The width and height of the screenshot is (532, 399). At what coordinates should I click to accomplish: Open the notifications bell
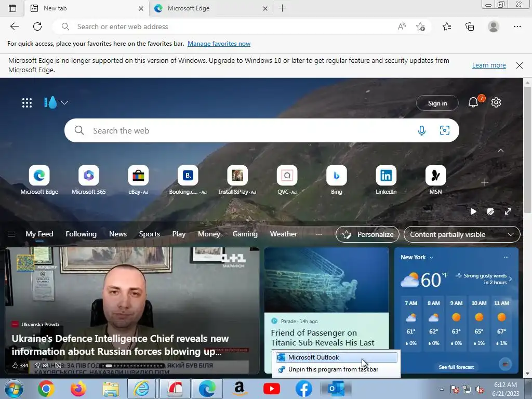coord(473,102)
